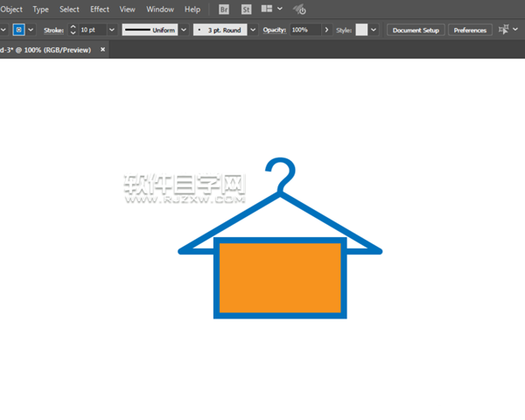Open the Effect menu
The image size is (525, 420).
pos(100,10)
